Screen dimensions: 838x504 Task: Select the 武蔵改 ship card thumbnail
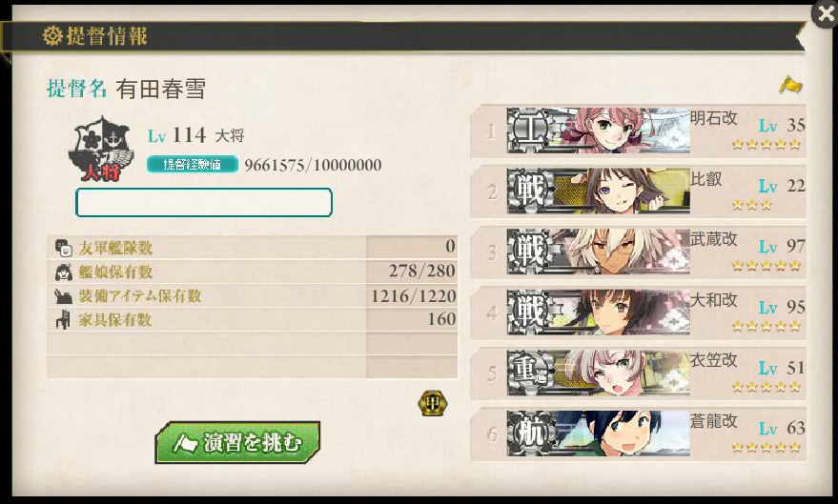tap(598, 252)
